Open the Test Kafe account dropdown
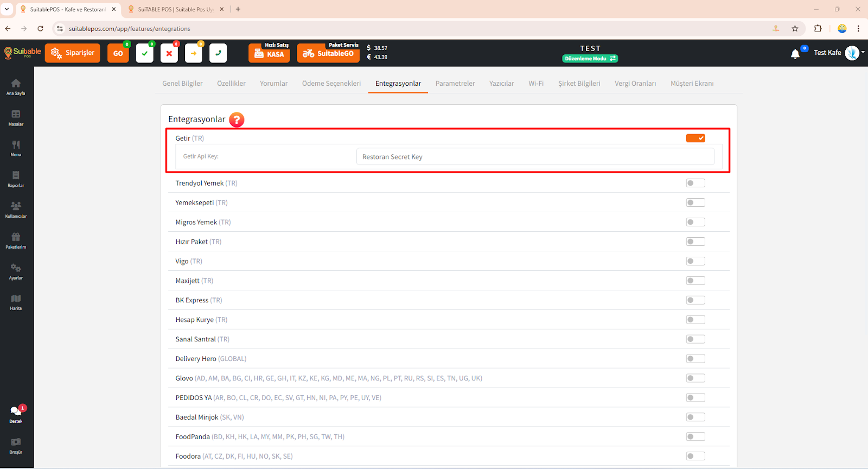 click(x=839, y=53)
